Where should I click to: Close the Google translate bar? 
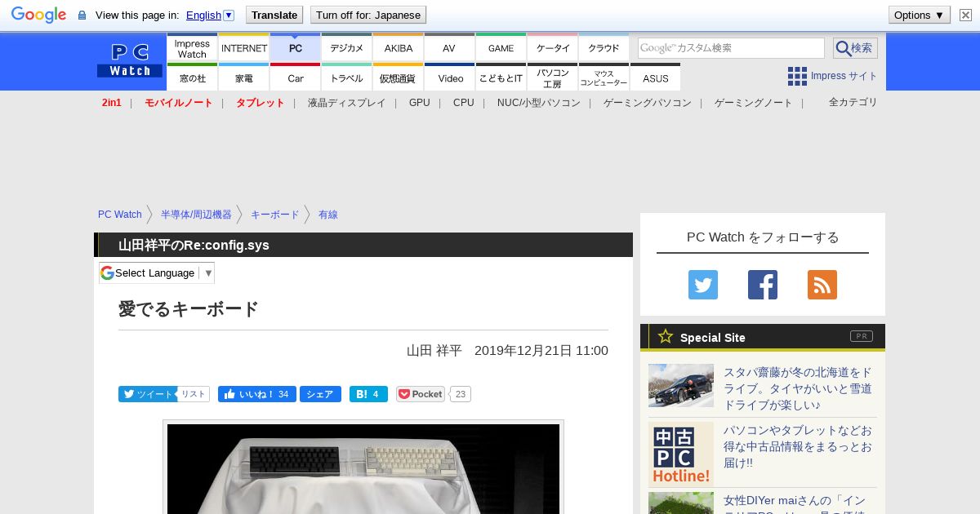[x=965, y=15]
